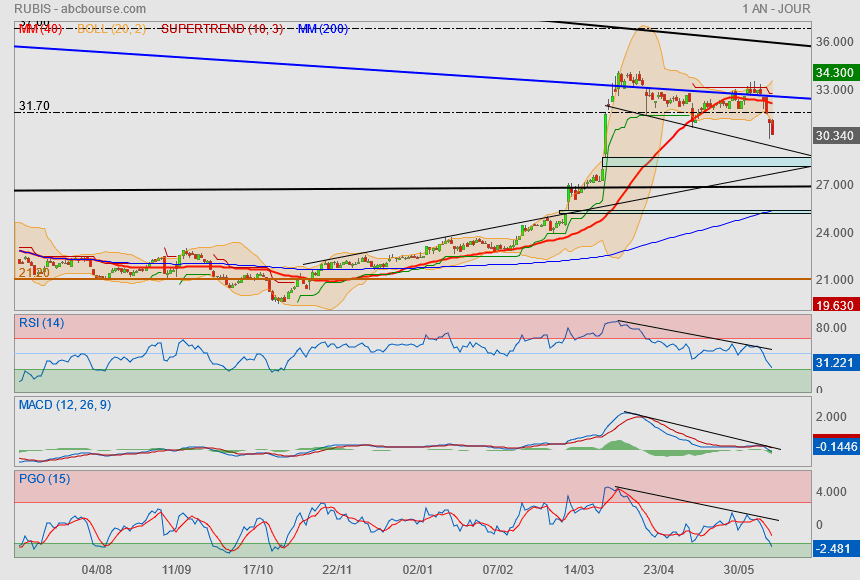Click the MACD value -0.1446 tag
The image size is (860, 580).
click(x=835, y=447)
